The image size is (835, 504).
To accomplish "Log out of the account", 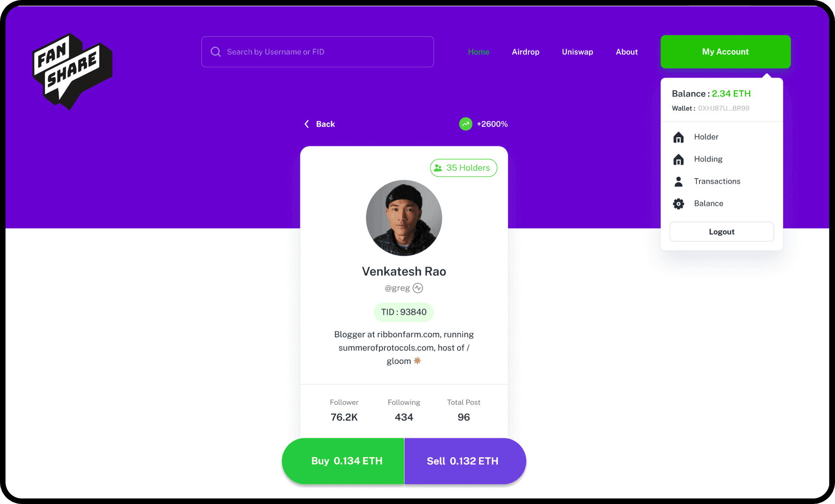I will coord(722,232).
